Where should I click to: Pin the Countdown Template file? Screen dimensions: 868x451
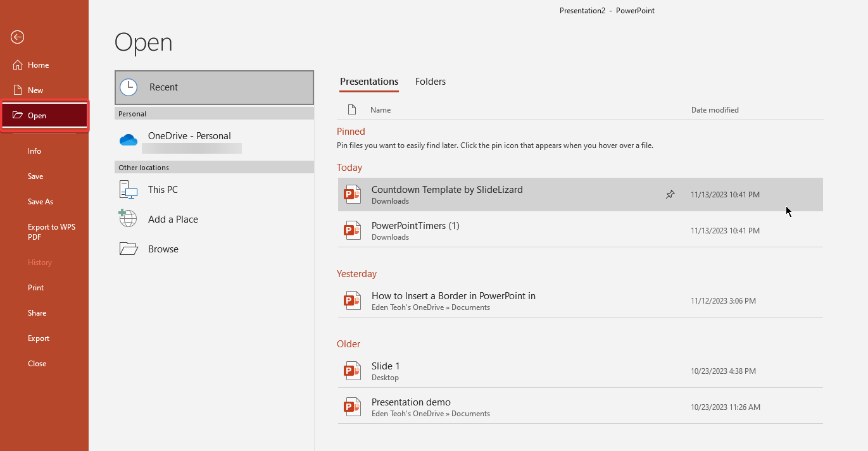pos(670,195)
